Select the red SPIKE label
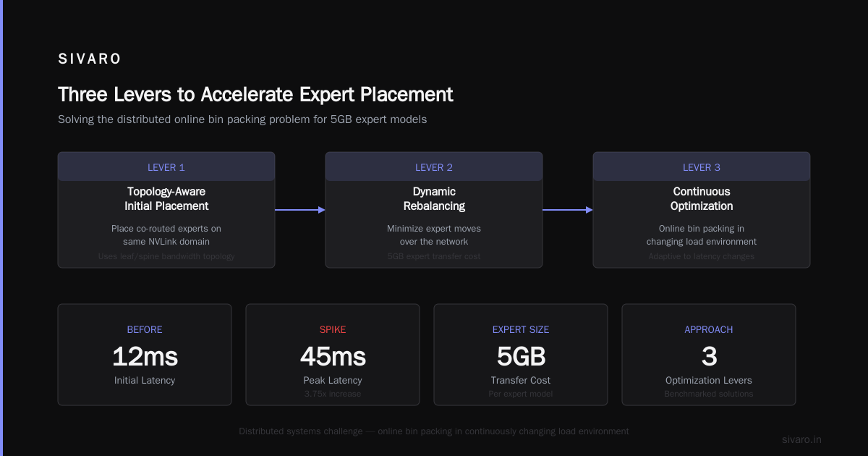Viewport: 868px width, 456px height. (x=333, y=329)
